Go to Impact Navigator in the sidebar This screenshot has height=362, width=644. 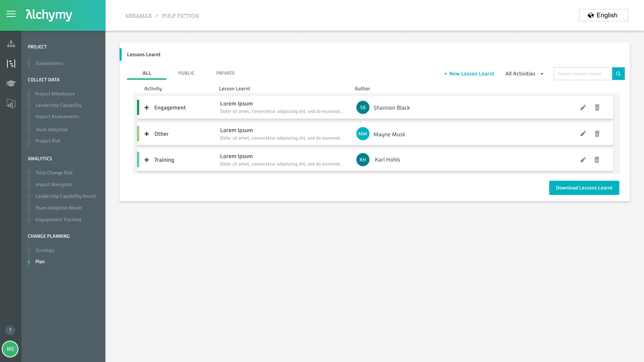click(54, 184)
